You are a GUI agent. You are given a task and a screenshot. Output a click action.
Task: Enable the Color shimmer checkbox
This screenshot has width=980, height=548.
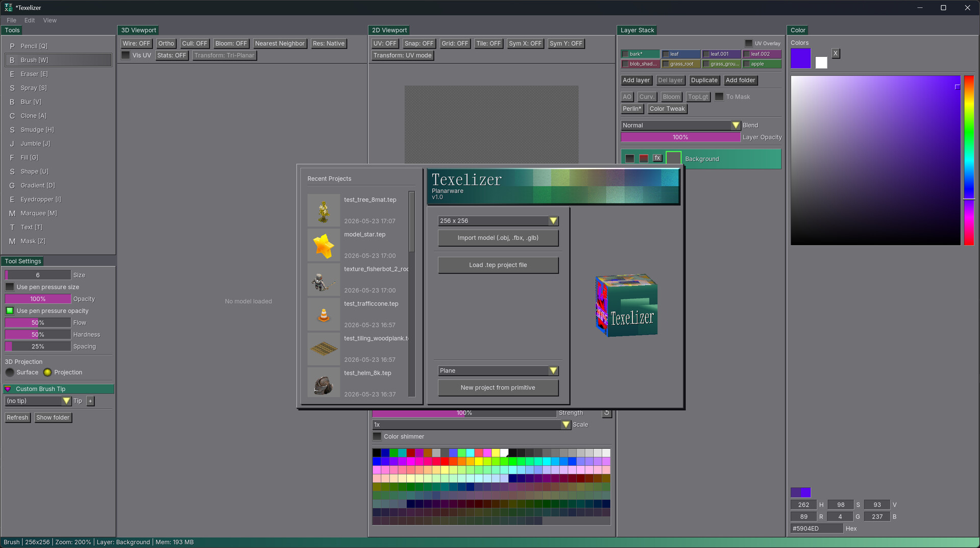[x=377, y=436]
